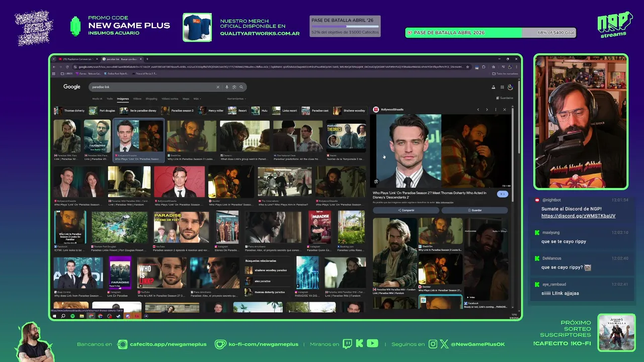Open Search Labs flask icon

(x=493, y=87)
